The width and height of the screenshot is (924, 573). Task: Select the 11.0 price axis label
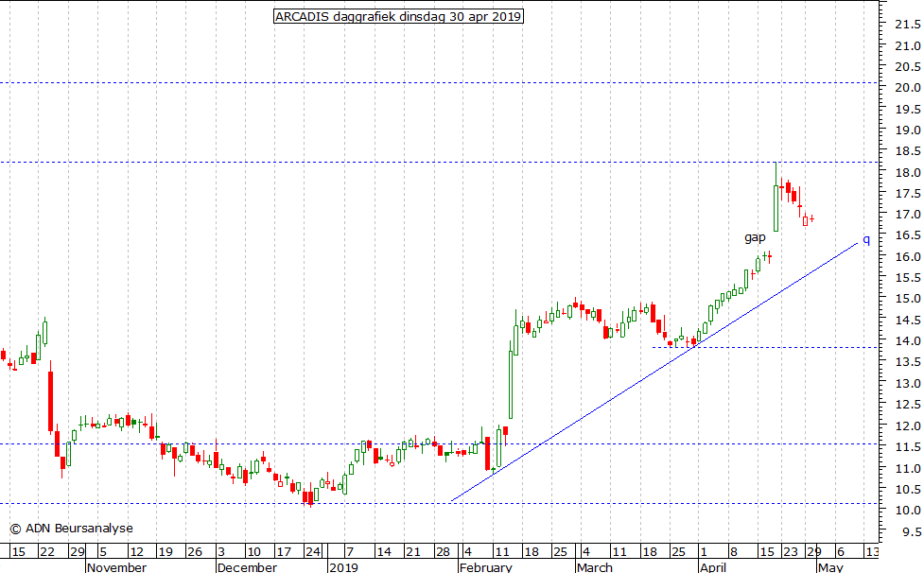908,468
